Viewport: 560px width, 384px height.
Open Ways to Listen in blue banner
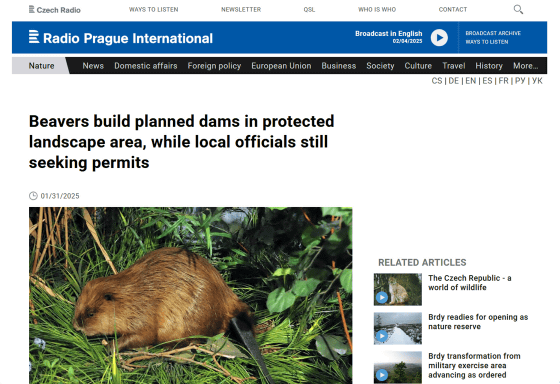486,42
